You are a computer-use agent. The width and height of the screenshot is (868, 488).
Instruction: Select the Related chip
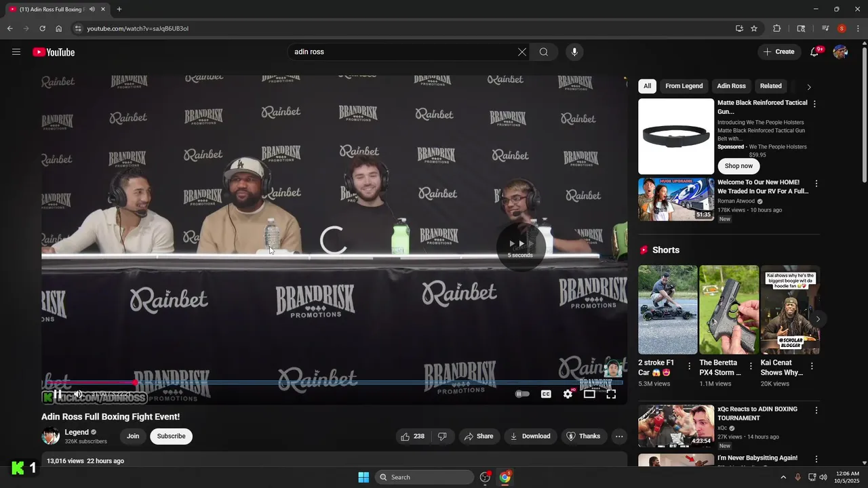[x=770, y=86]
